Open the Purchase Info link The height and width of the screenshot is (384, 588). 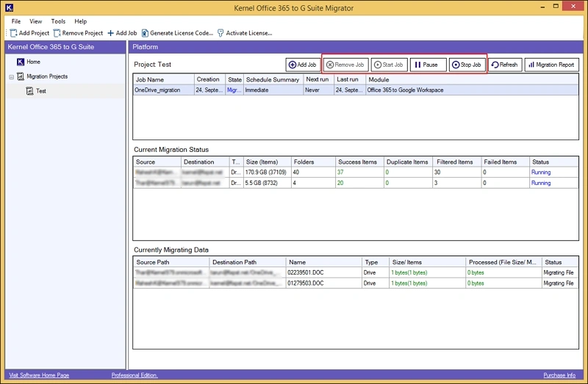(x=559, y=375)
